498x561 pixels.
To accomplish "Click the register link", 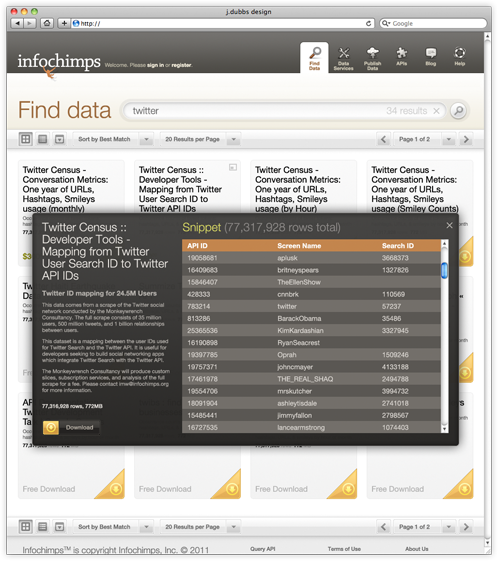I will (181, 65).
